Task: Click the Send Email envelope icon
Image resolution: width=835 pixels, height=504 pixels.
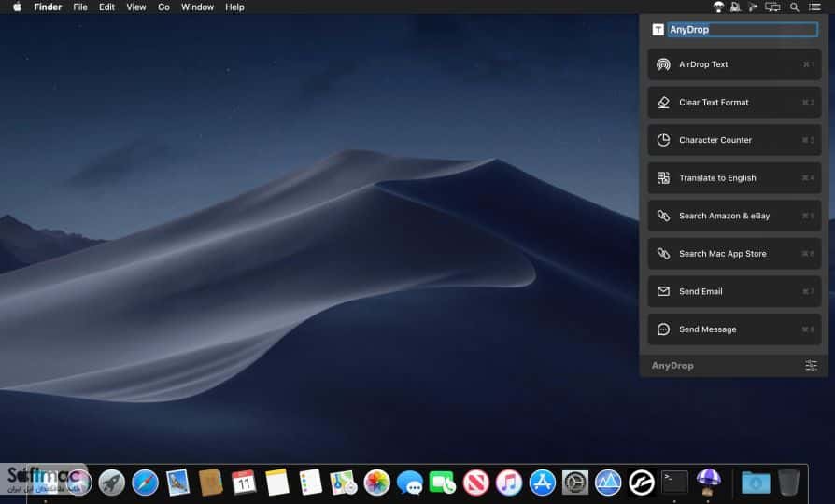Action: tap(663, 291)
